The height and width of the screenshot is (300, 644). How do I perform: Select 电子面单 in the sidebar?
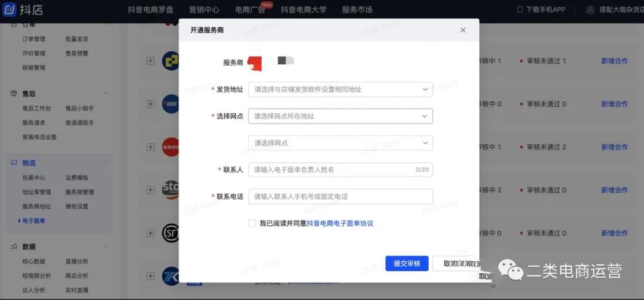tap(34, 221)
